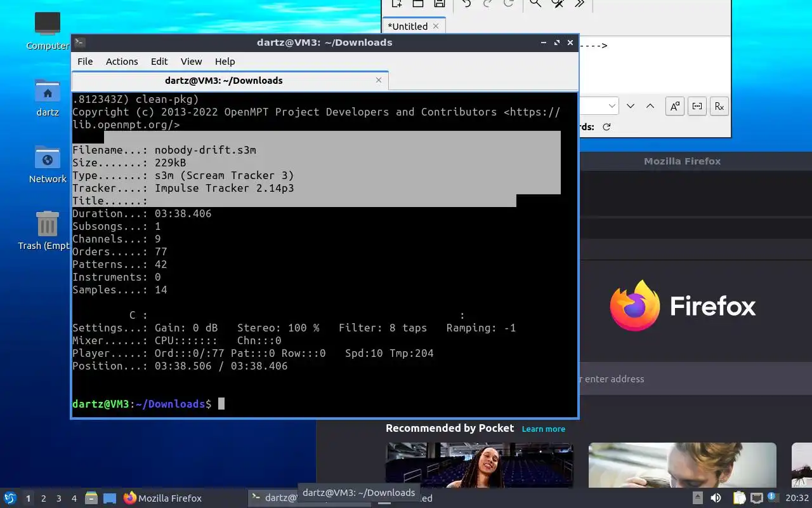812x508 pixels.
Task: Click the refresh icon beside the editor's words label
Action: (606, 127)
